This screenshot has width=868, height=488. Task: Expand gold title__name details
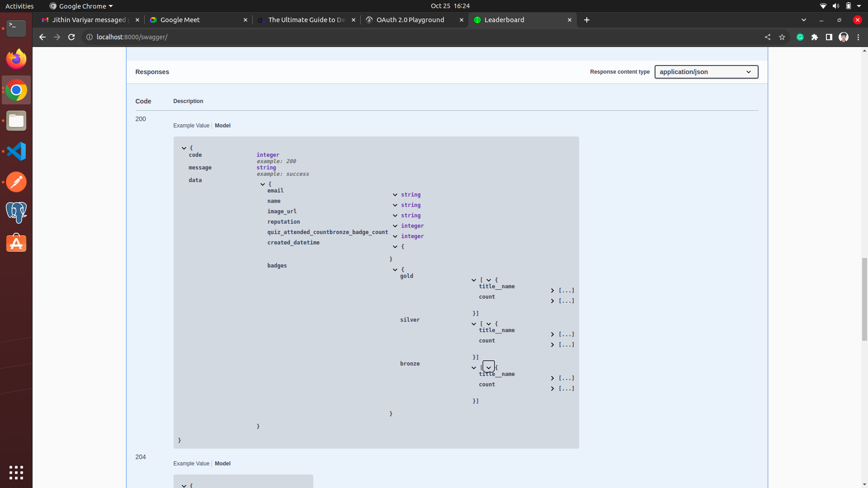tap(552, 291)
